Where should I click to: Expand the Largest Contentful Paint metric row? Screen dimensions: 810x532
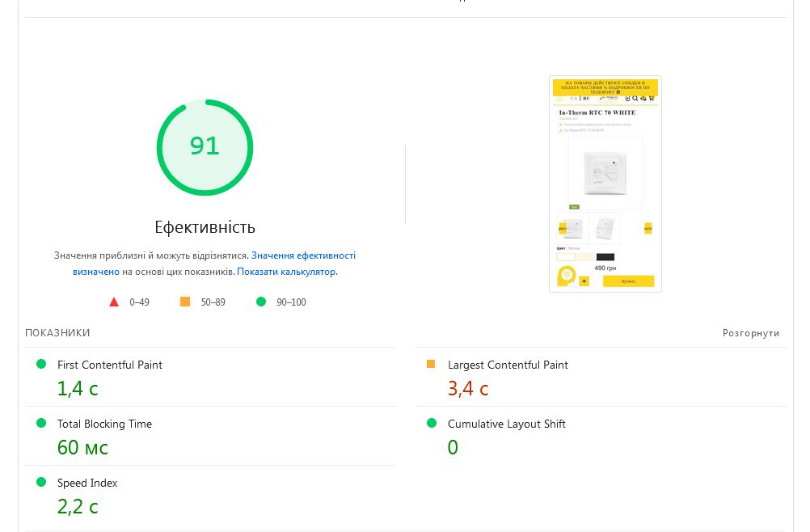click(x=508, y=365)
